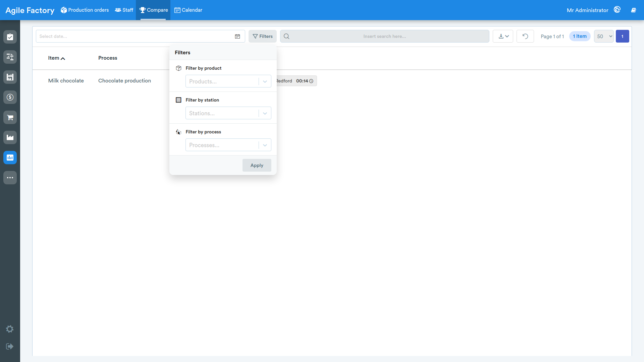Open the factory sidebar icon
644x362 pixels.
10,137
